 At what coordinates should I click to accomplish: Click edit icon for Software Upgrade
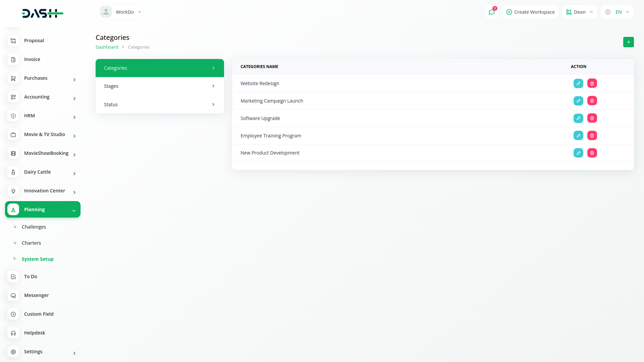click(578, 118)
